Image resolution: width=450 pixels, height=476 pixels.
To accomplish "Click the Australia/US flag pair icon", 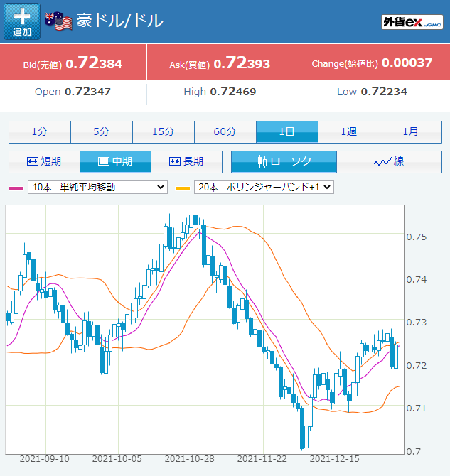I will tap(58, 21).
